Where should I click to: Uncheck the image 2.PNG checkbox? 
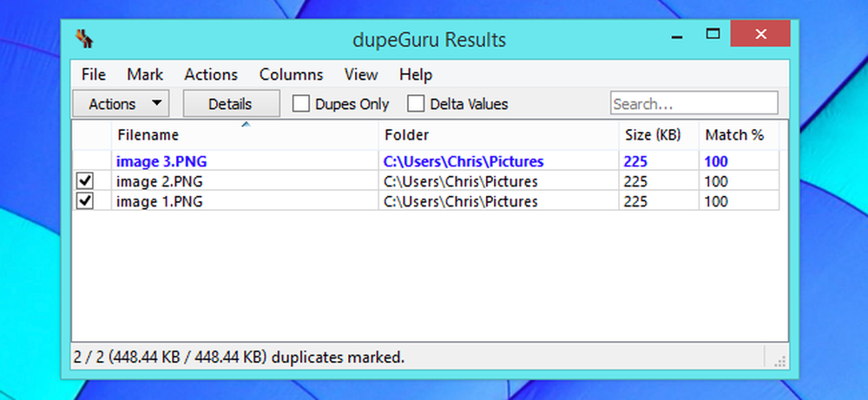pyautogui.click(x=85, y=180)
